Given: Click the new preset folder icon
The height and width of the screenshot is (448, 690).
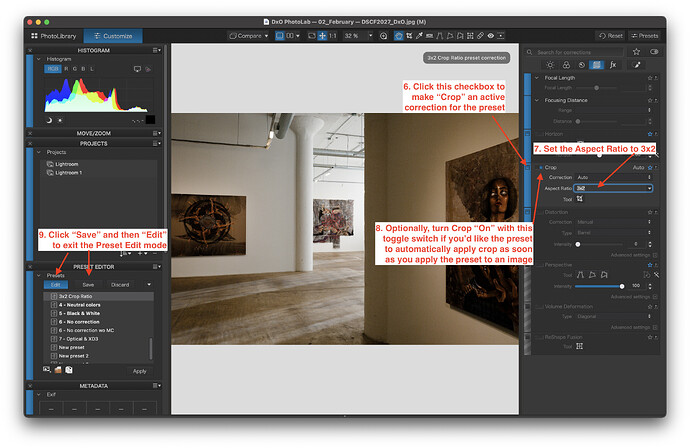Looking at the screenshot, I should click(58, 370).
